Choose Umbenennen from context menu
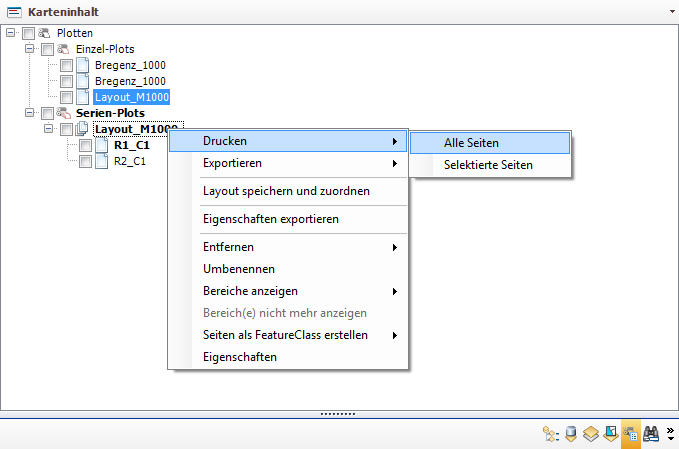The height and width of the screenshot is (449, 679). (288, 269)
